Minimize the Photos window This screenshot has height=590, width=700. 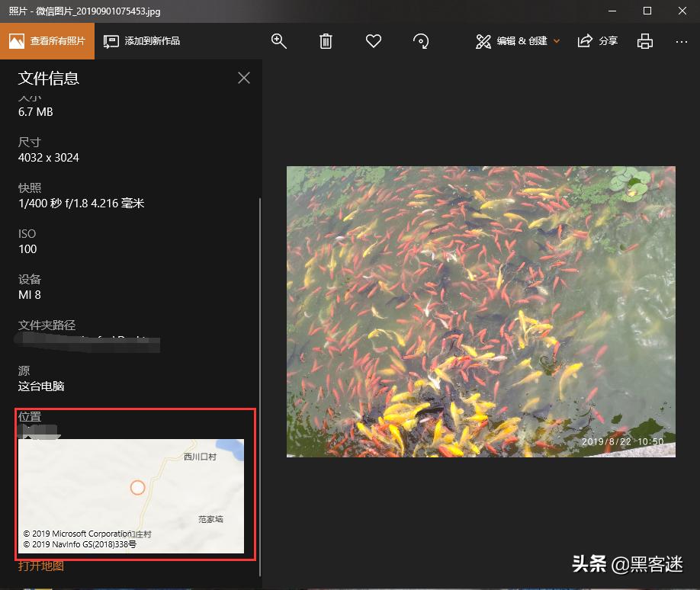click(612, 11)
